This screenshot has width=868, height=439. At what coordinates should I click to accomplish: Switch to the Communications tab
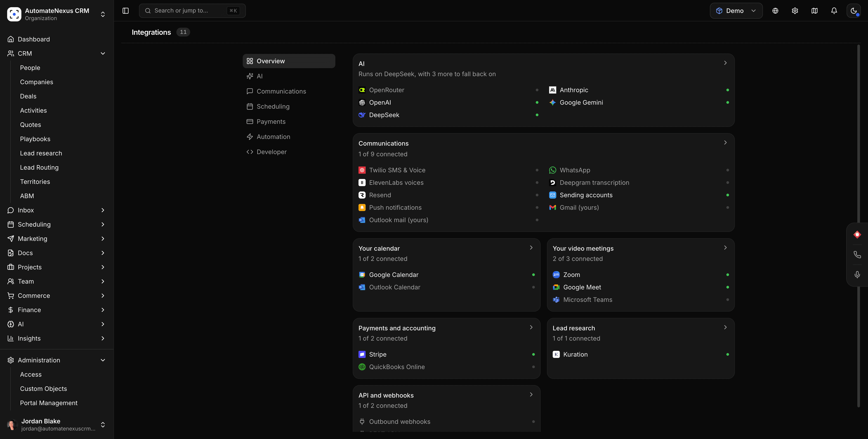[289, 91]
